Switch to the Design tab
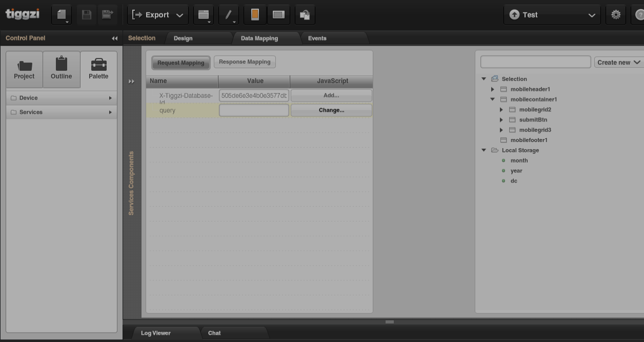 (x=183, y=38)
